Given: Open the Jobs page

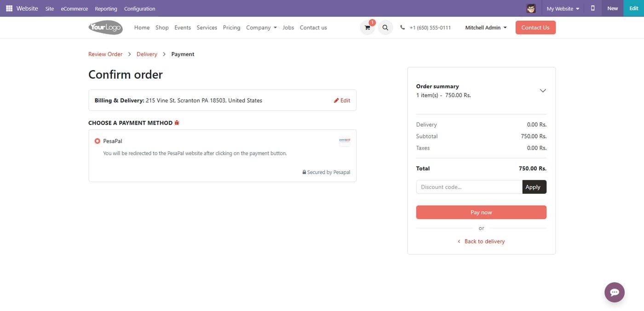Looking at the screenshot, I should (x=288, y=28).
